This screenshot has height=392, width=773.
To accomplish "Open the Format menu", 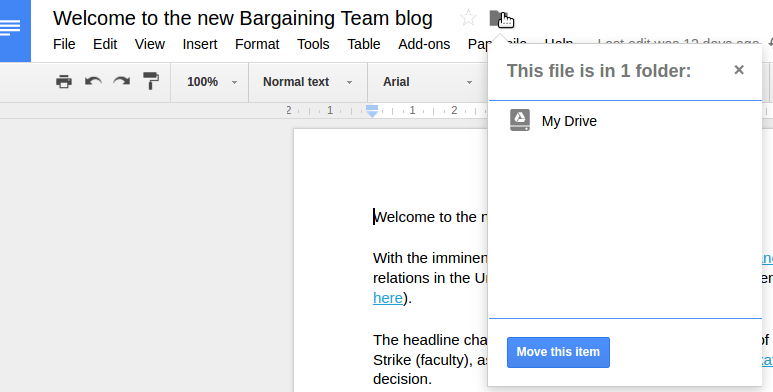I will point(257,44).
